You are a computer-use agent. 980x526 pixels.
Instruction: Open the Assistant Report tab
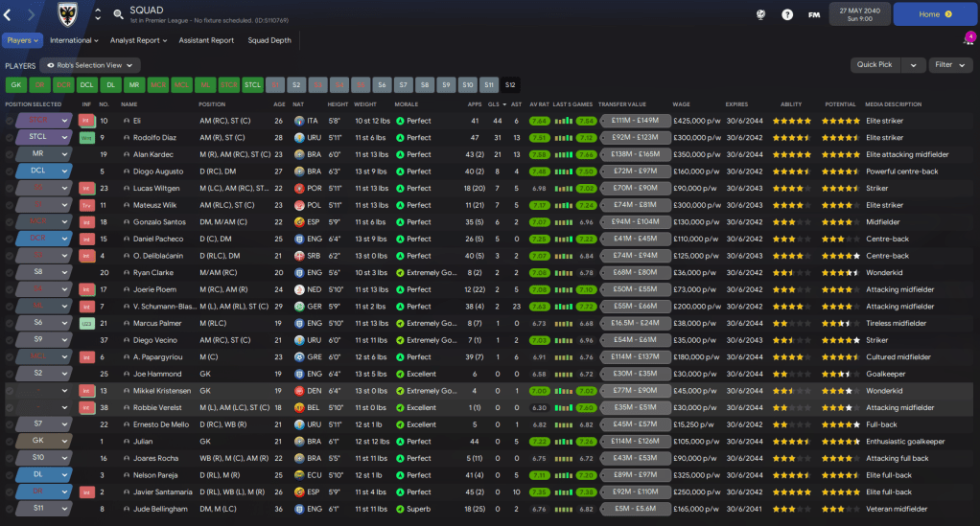[206, 40]
